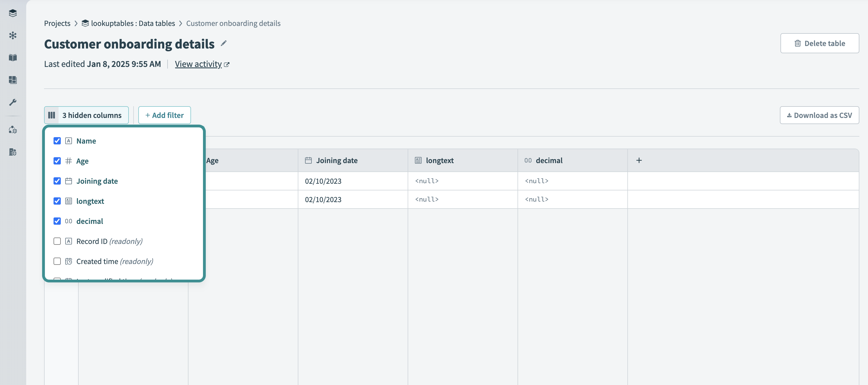This screenshot has height=385, width=868.
Task: Click the plus icon to add a column
Action: (x=639, y=160)
